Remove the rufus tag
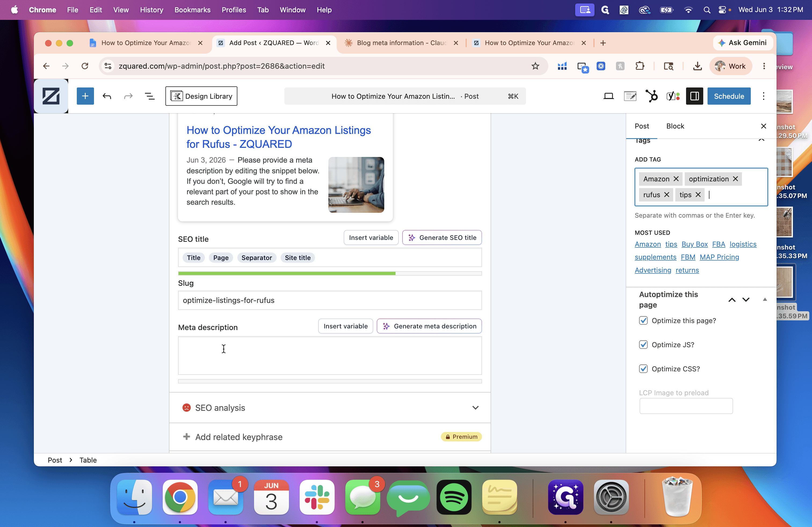The height and width of the screenshot is (527, 812). point(667,195)
